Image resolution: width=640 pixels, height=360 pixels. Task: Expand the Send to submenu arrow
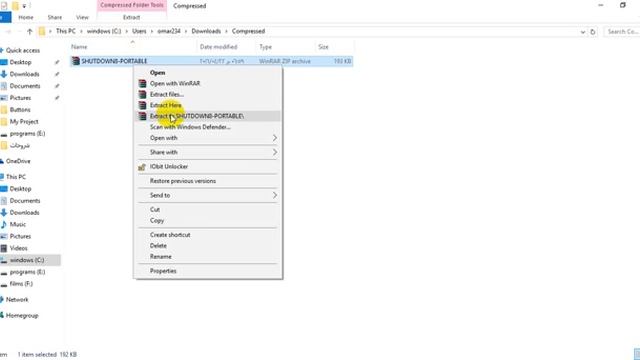coord(275,195)
